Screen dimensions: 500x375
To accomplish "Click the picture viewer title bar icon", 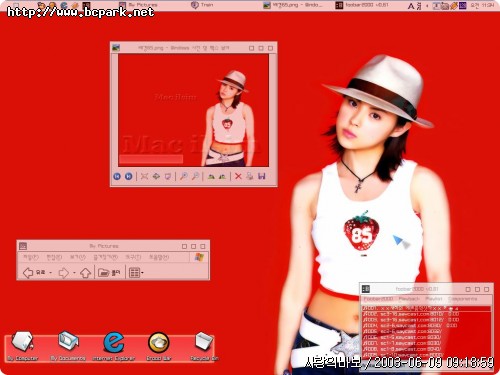I will pyautogui.click(x=116, y=48).
